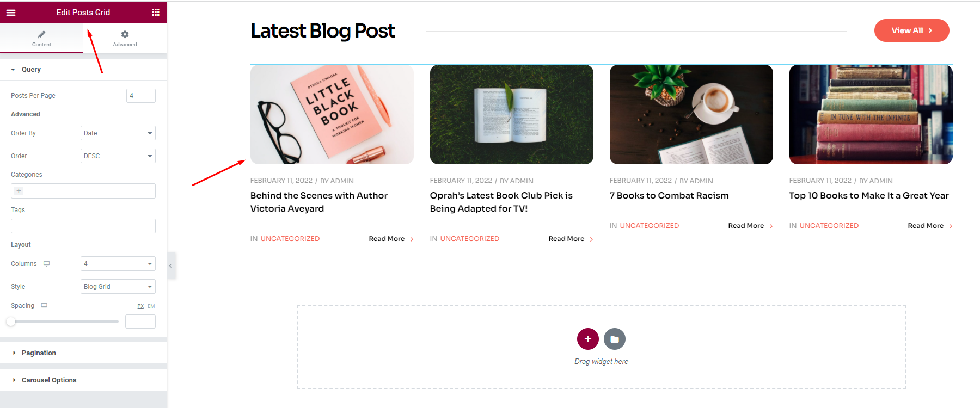Switch Spacing unit to EM

coord(151,306)
